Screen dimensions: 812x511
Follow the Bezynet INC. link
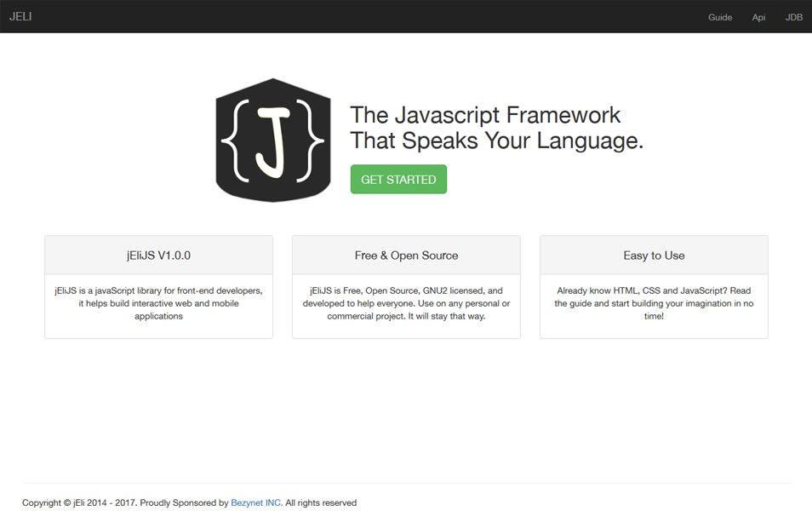tap(257, 502)
